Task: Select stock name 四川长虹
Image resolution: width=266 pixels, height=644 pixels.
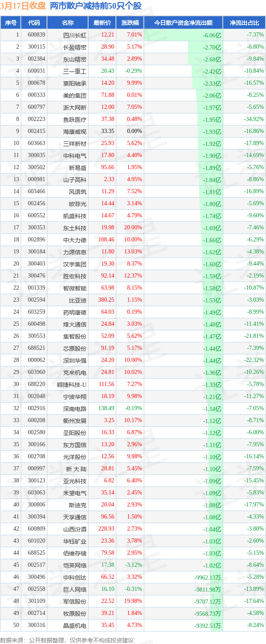Action: (75, 35)
